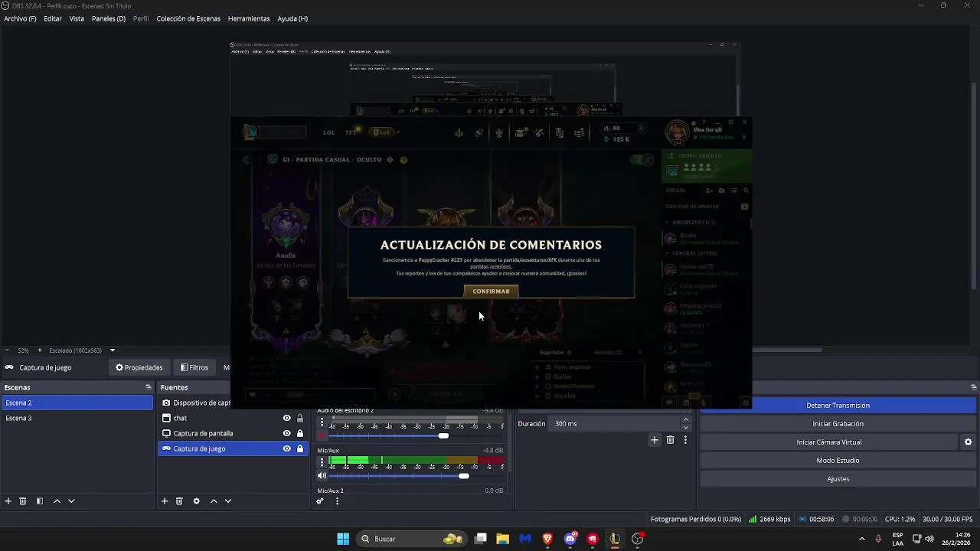Open the audio mixer menu dots beside the gears
The image size is (980, 551).
click(337, 501)
